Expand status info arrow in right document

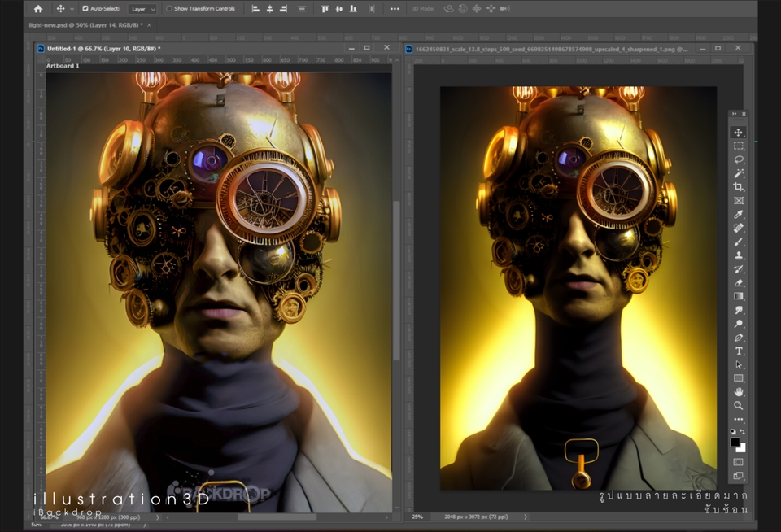point(526,517)
